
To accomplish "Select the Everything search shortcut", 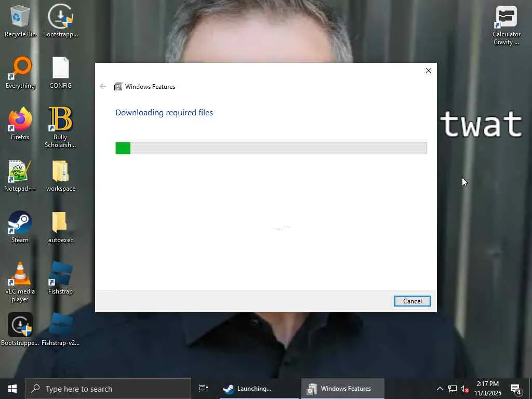I will pyautogui.click(x=20, y=73).
